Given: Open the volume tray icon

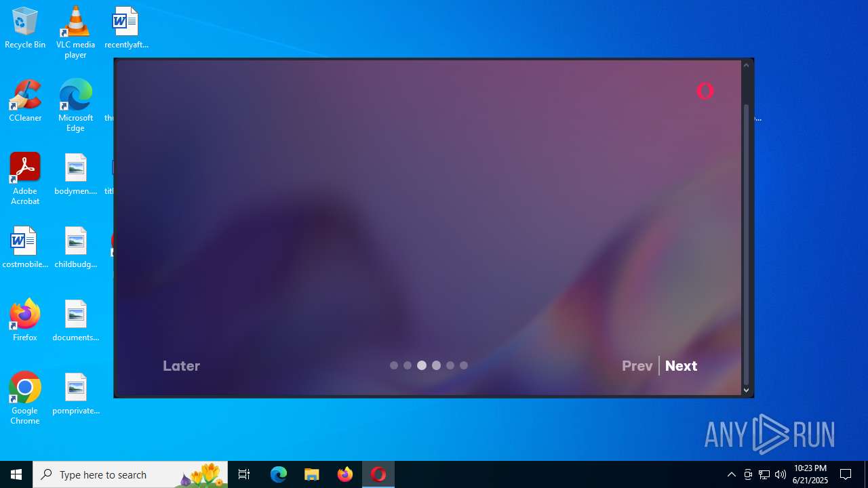Looking at the screenshot, I should pos(781,474).
